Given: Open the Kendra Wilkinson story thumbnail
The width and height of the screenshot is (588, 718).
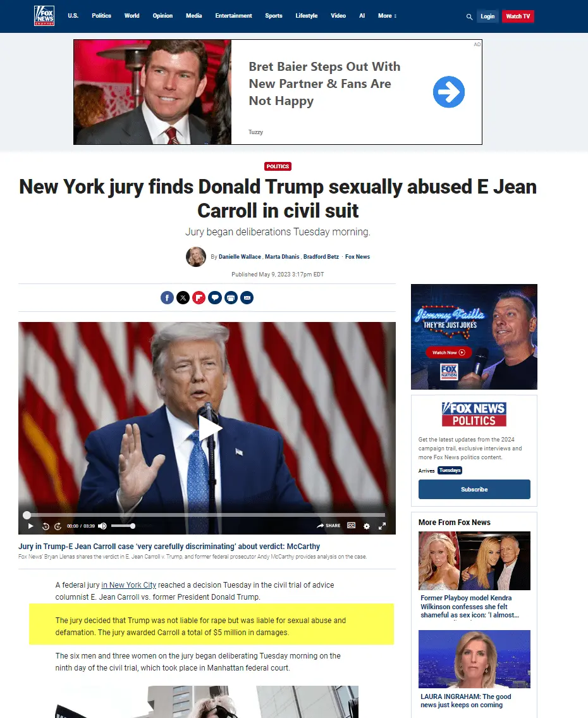Looking at the screenshot, I should click(474, 561).
